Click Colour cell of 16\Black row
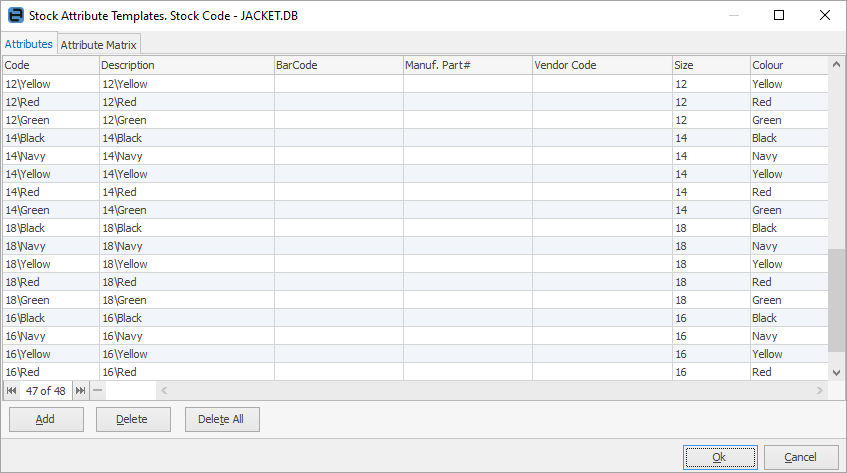847x473 pixels. coord(789,318)
